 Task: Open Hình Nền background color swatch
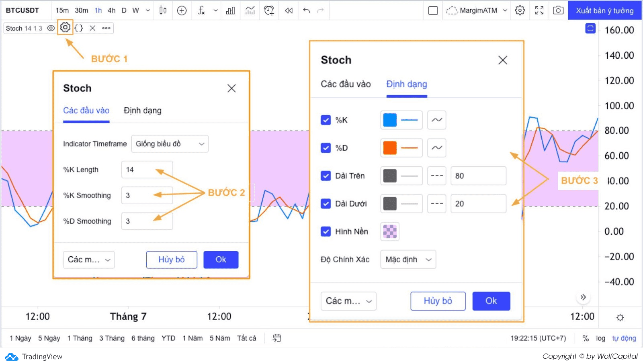[x=390, y=231]
